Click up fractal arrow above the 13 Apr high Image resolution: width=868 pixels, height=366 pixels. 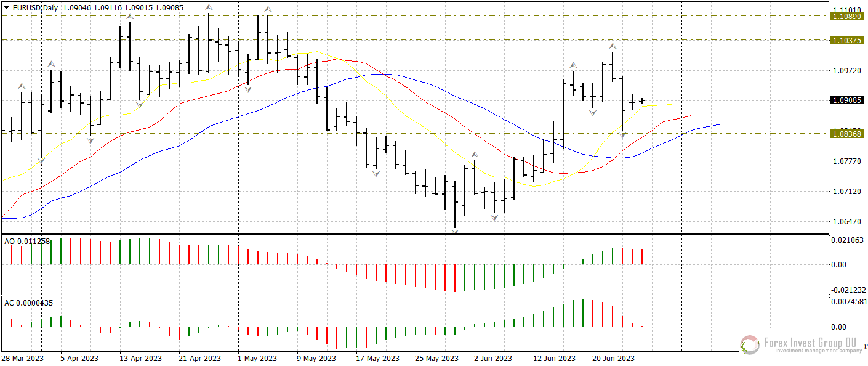coord(130,17)
